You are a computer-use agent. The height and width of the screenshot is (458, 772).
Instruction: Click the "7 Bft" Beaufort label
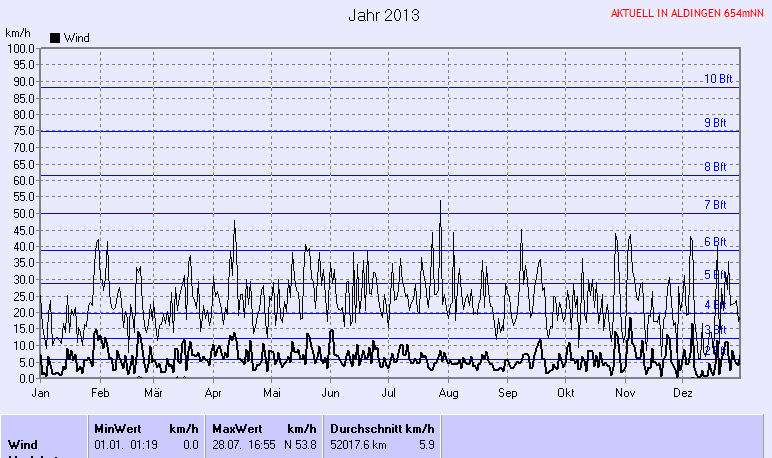tap(714, 205)
